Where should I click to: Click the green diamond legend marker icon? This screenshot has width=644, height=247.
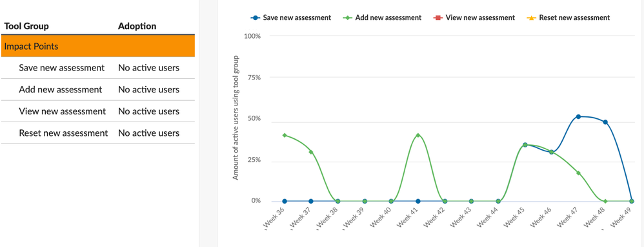(348, 17)
